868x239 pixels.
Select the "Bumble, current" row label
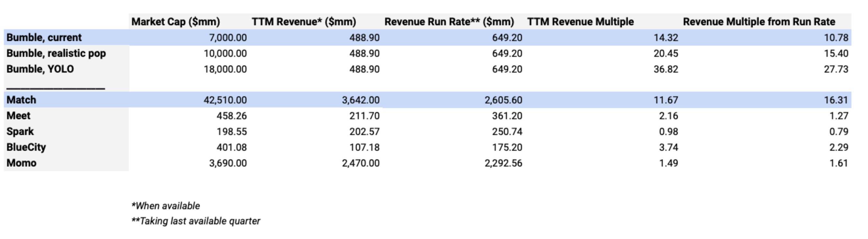coord(44,38)
